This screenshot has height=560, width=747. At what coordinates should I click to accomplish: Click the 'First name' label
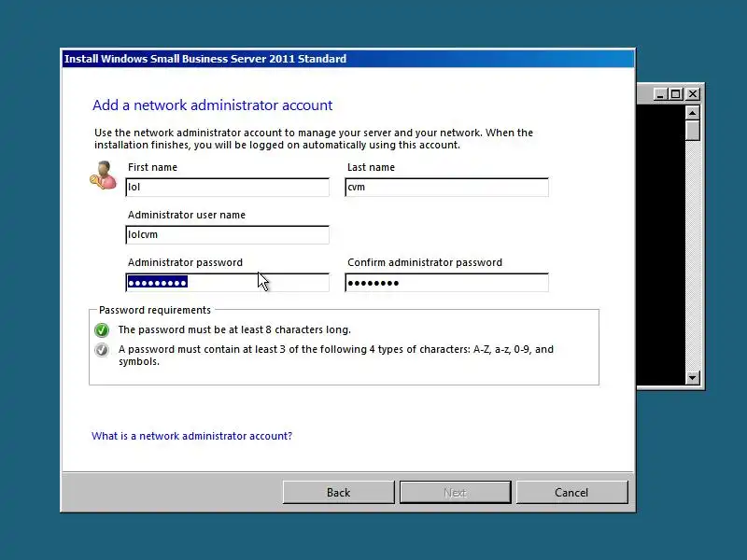tap(152, 167)
